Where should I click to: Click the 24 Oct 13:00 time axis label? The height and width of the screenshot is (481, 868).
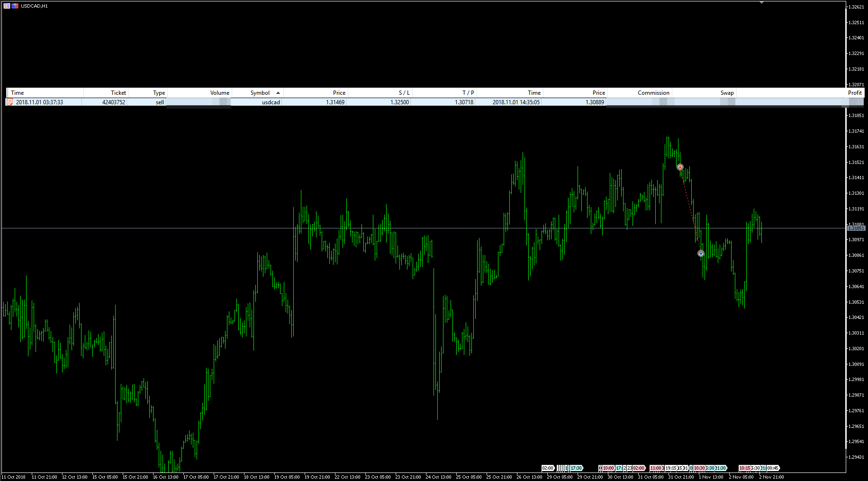click(x=438, y=477)
